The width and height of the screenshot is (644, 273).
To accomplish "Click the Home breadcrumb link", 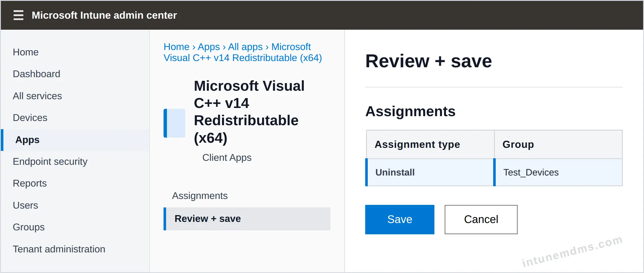I will (x=177, y=47).
